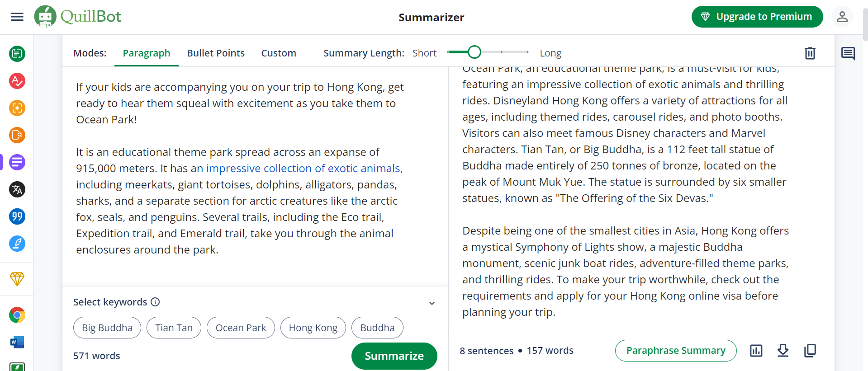Delete the input text using the trash icon
Viewport: 868px width, 371px height.
pos(810,53)
